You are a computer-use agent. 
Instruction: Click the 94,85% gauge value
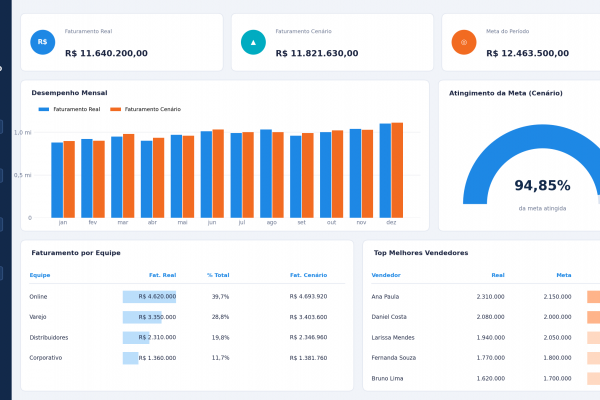pyautogui.click(x=542, y=186)
